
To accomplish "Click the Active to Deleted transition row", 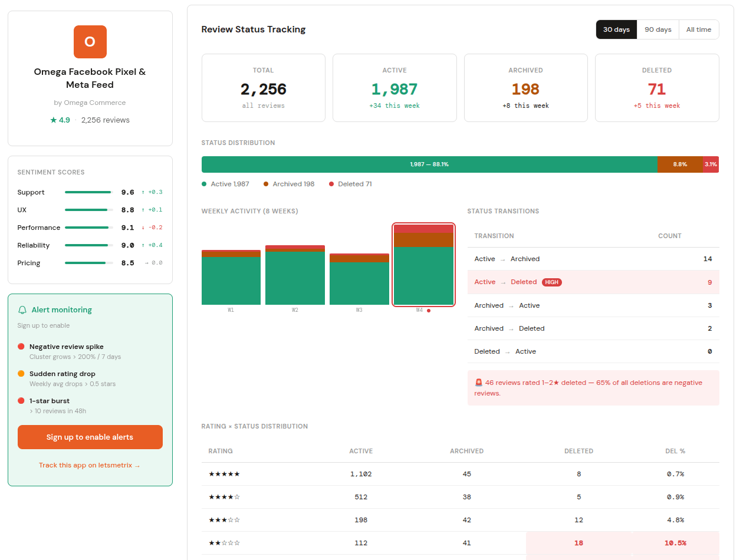I will point(593,282).
